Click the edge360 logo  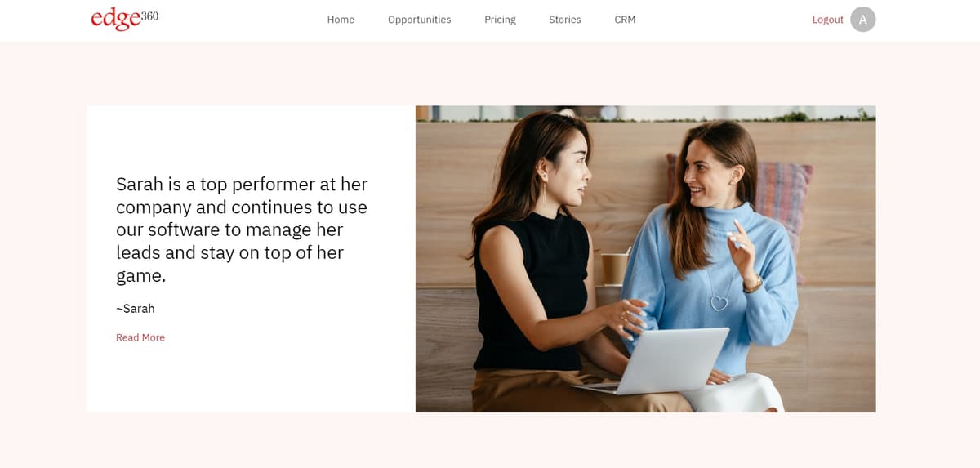124,19
